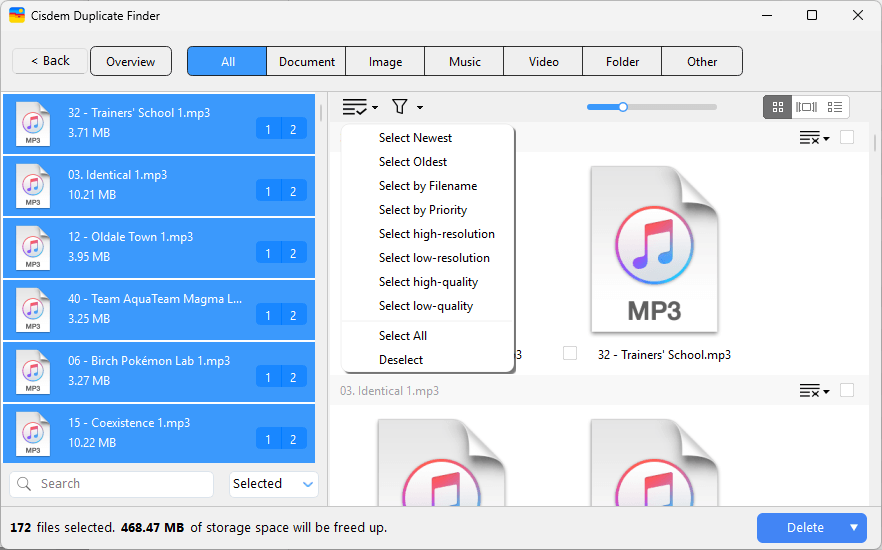Open deselect menu icon for 03. Identical group
The width and height of the screenshot is (882, 550).
pyautogui.click(x=809, y=391)
